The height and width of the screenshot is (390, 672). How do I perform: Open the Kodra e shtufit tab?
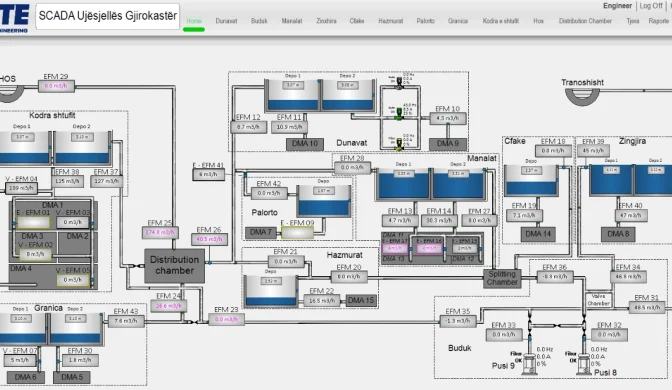point(501,21)
